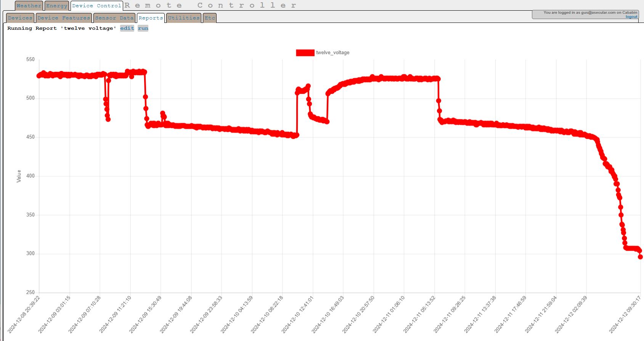Click the 2024-12-12 09:30:17 x-axis label
Image resolution: width=644 pixels, height=341 pixels.
point(625,314)
